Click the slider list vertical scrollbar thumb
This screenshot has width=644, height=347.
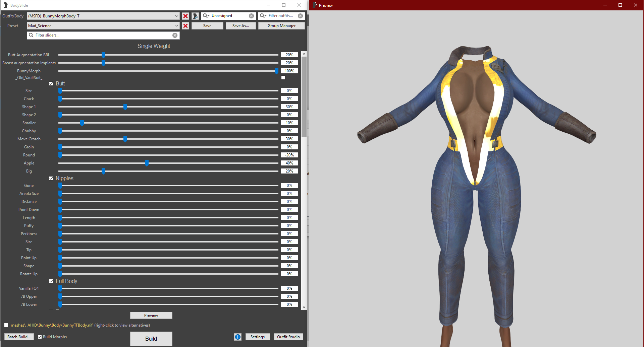(304, 97)
